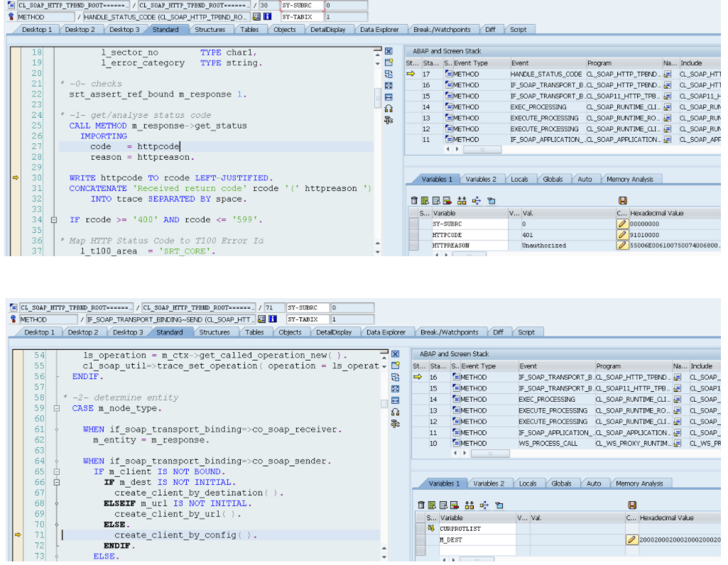
Task: Horizontal maximize icon in upper debugger's vertical toolbar
Action: point(389,97)
